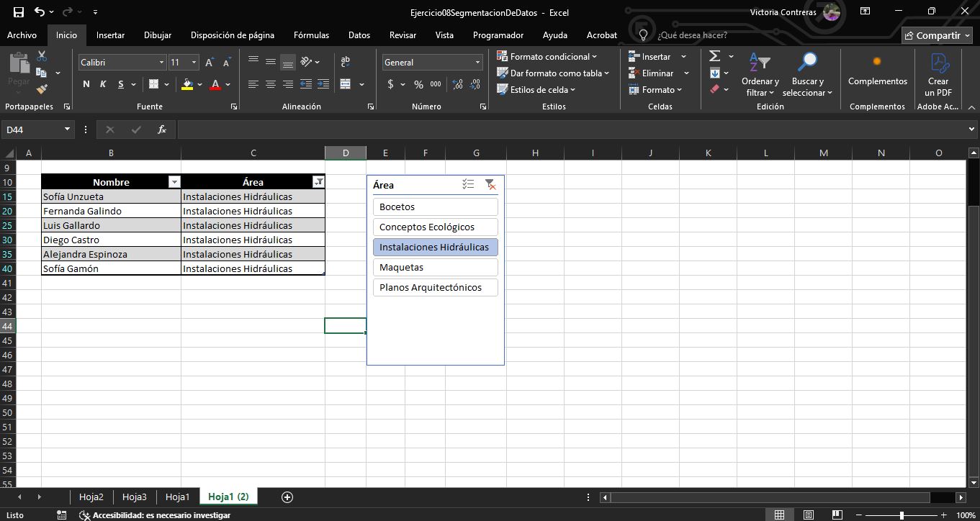
Task: Add a new sheet with plus icon
Action: (287, 497)
